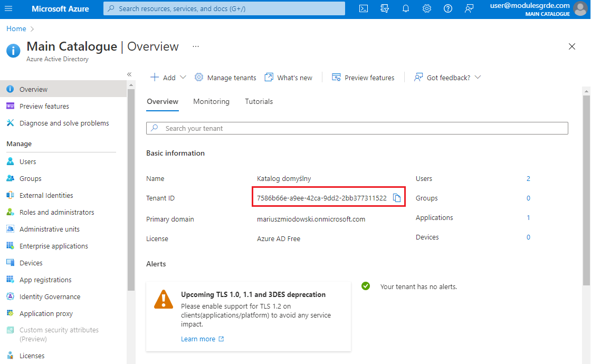The height and width of the screenshot is (364, 591).
Task: Open Application proxy
Action: 63,313
